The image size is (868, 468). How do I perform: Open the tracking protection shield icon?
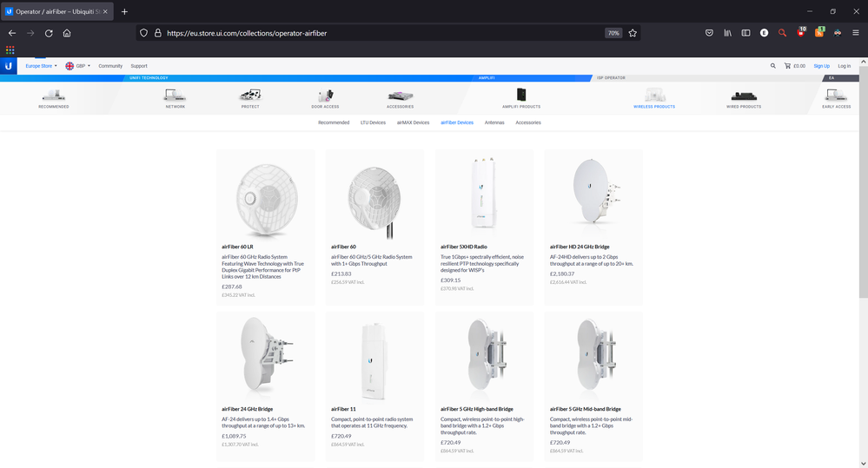(144, 33)
